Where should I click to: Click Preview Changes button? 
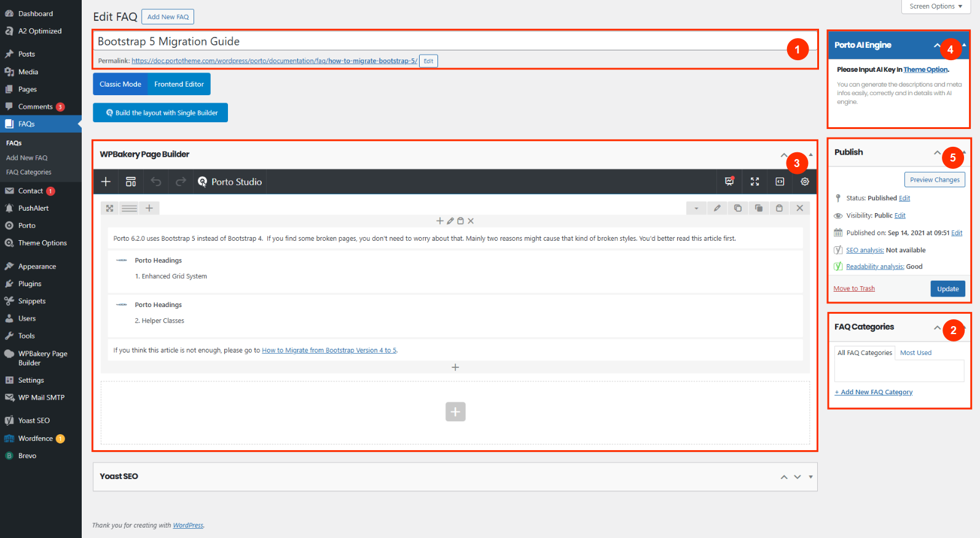(x=935, y=179)
